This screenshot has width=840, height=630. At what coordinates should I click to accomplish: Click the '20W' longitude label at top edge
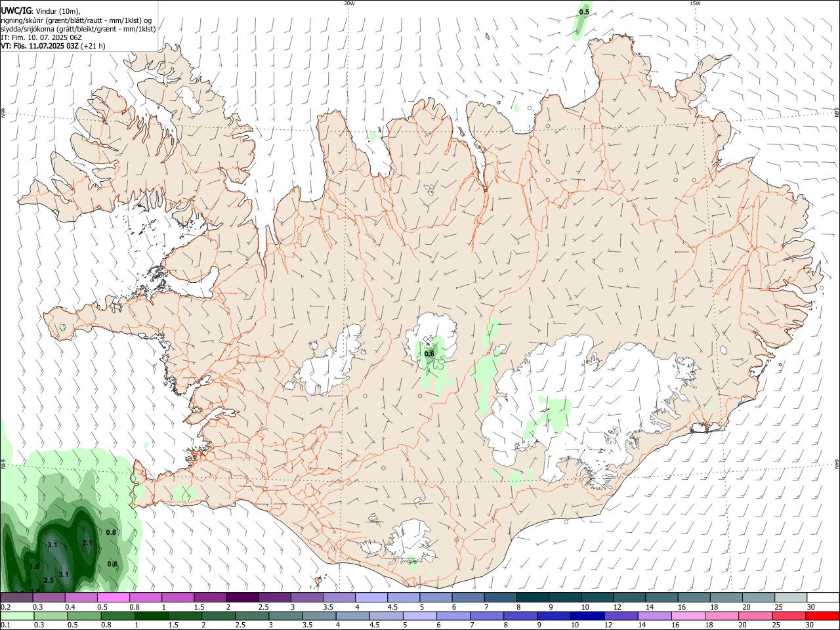349,3
